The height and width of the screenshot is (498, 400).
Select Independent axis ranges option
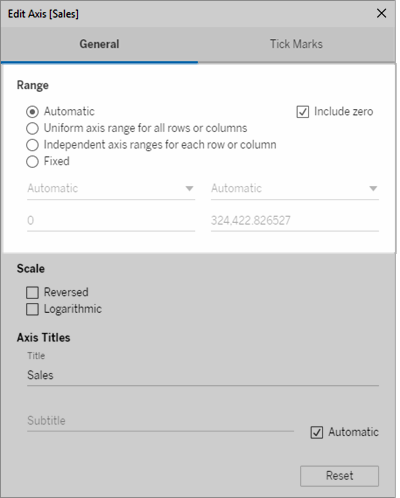click(x=32, y=145)
